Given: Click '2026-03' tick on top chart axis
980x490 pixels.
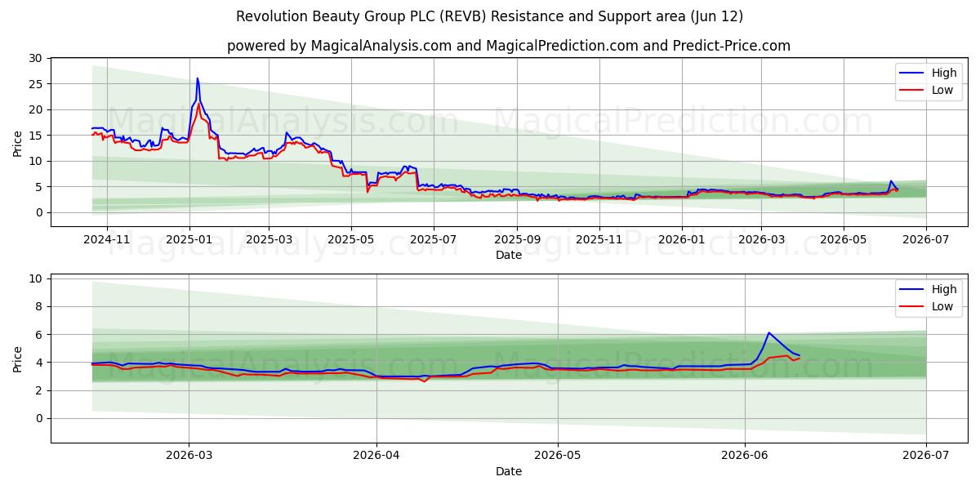Looking at the screenshot, I should [761, 240].
